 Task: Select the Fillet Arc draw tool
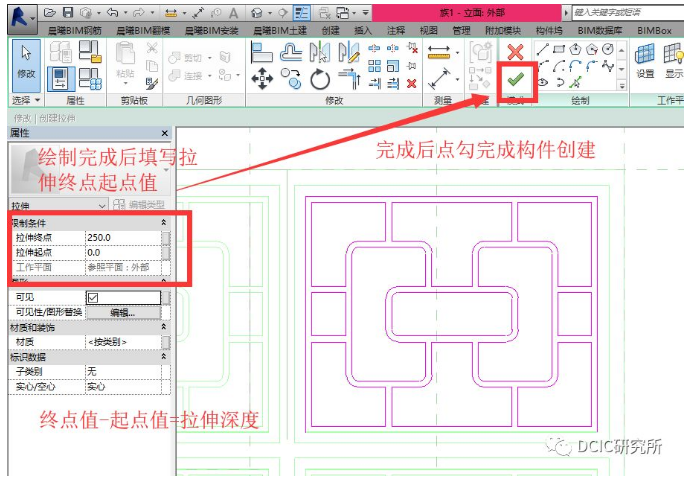(592, 66)
